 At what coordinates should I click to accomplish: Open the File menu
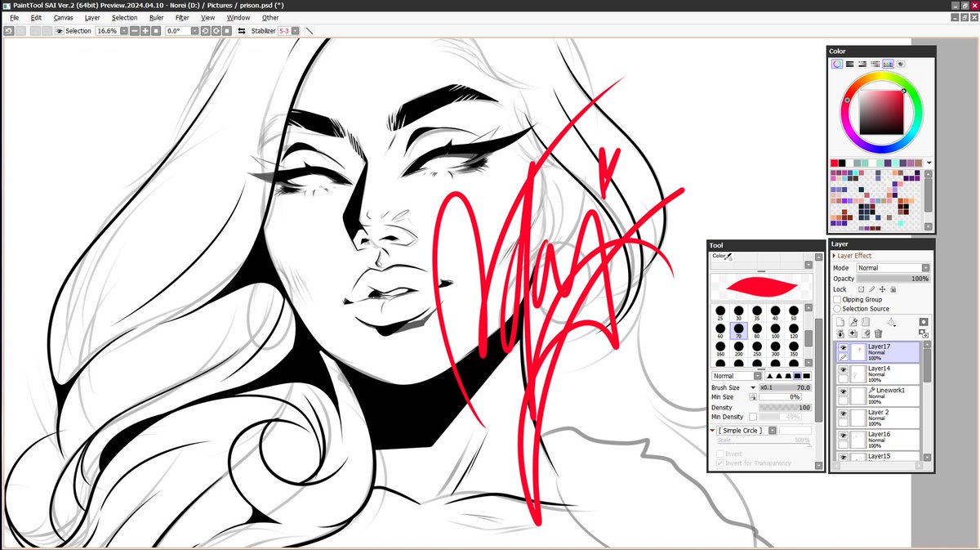tap(14, 17)
